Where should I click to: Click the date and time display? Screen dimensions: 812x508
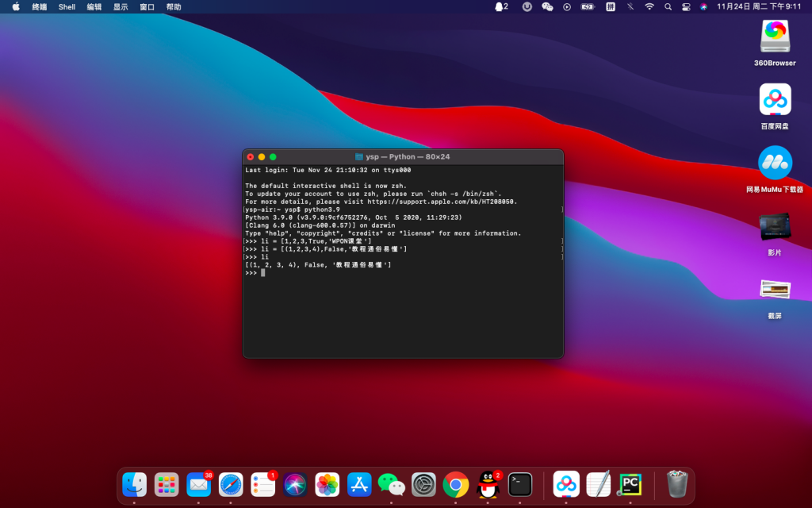click(x=759, y=6)
